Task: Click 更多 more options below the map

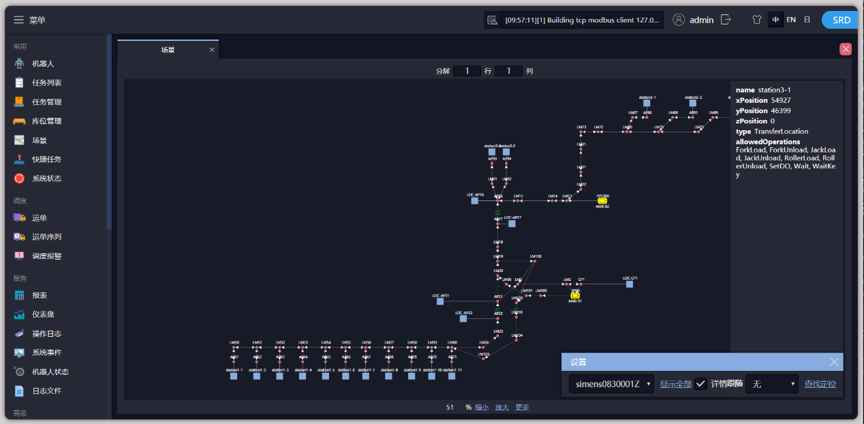Action: click(x=522, y=408)
